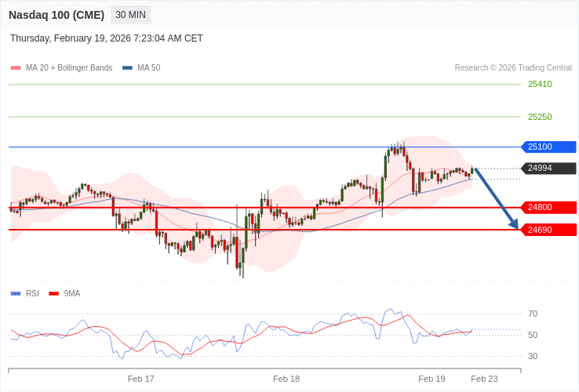Click the Nasdaq 100 (CME) title
579x392 pixels.
tap(56, 15)
